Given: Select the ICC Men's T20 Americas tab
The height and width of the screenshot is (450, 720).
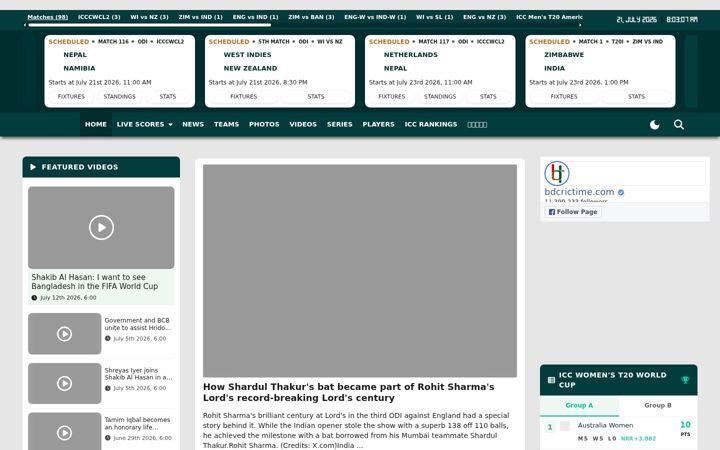Looking at the screenshot, I should 549,17.
